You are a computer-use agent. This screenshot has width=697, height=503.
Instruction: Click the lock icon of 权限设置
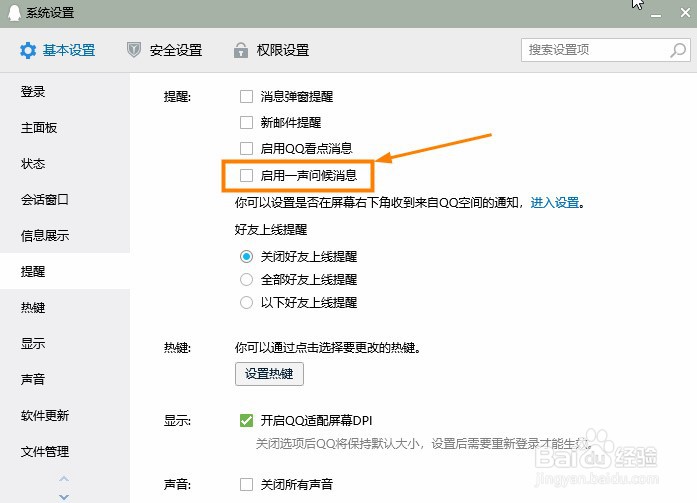point(240,50)
